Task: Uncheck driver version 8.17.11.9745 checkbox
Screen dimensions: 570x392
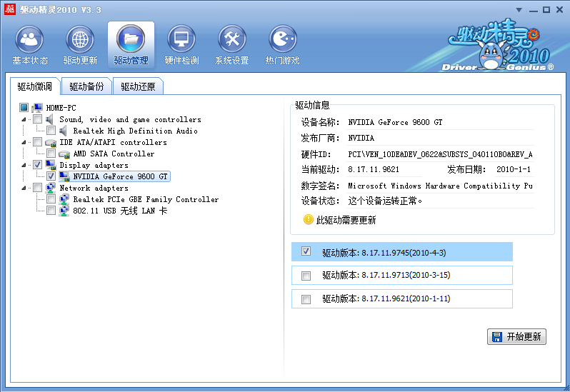Action: point(306,251)
